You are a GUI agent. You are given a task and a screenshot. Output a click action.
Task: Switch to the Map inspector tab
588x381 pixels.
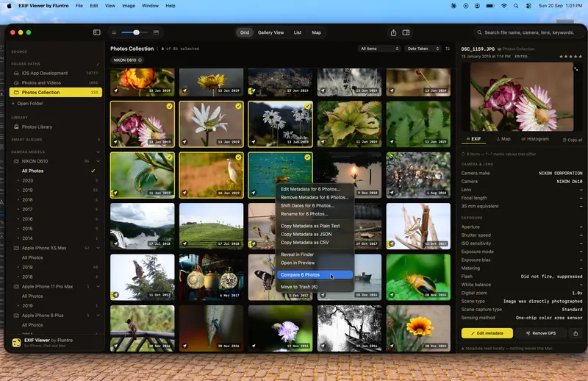(503, 139)
